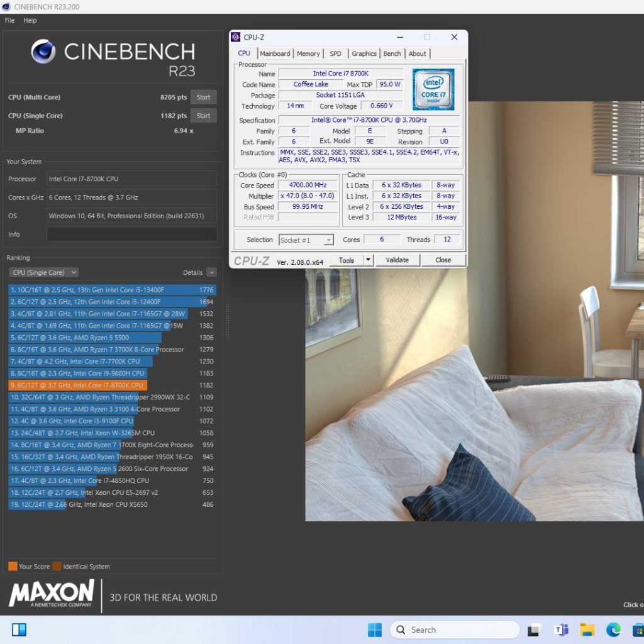Open File Explorer from the taskbar
644x644 pixels.
[587, 630]
